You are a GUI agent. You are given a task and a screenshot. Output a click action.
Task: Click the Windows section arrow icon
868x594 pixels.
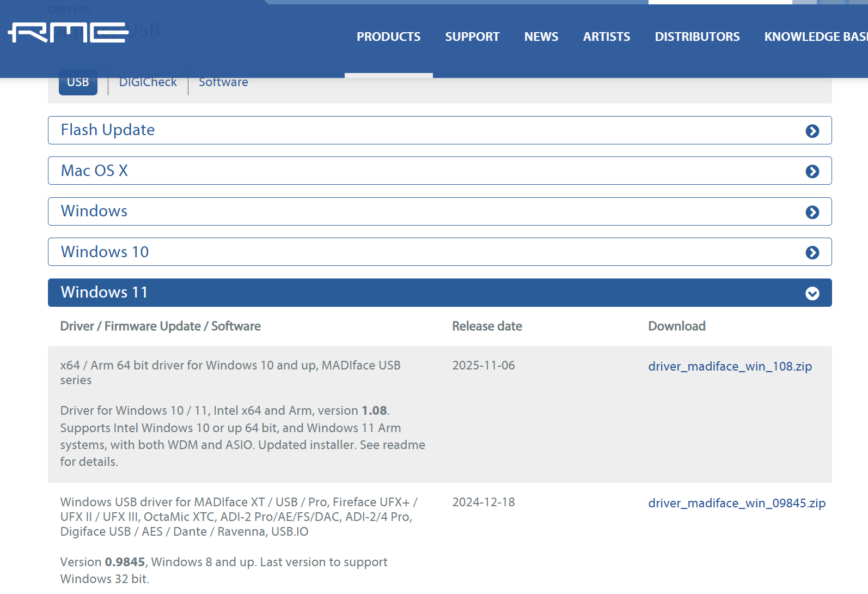click(812, 212)
